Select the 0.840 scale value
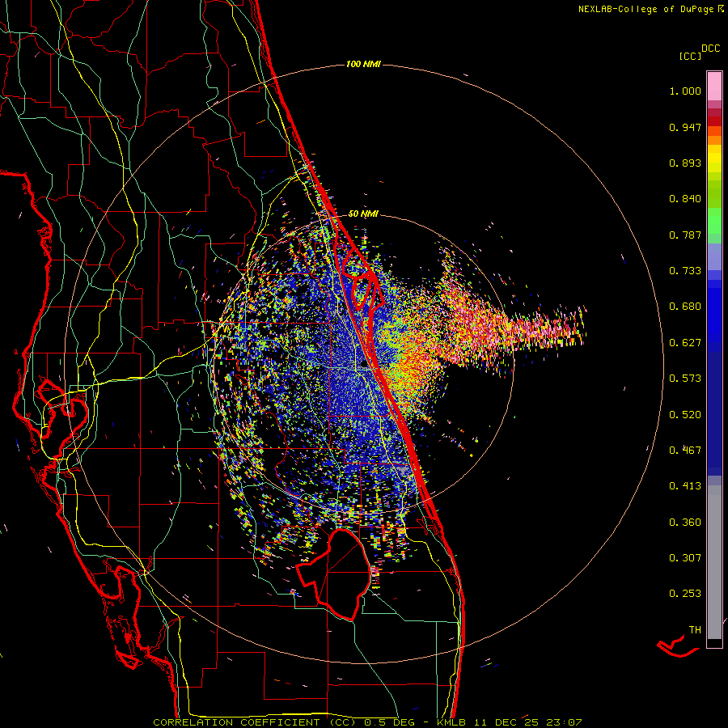Image resolution: width=728 pixels, height=728 pixels. (685, 199)
